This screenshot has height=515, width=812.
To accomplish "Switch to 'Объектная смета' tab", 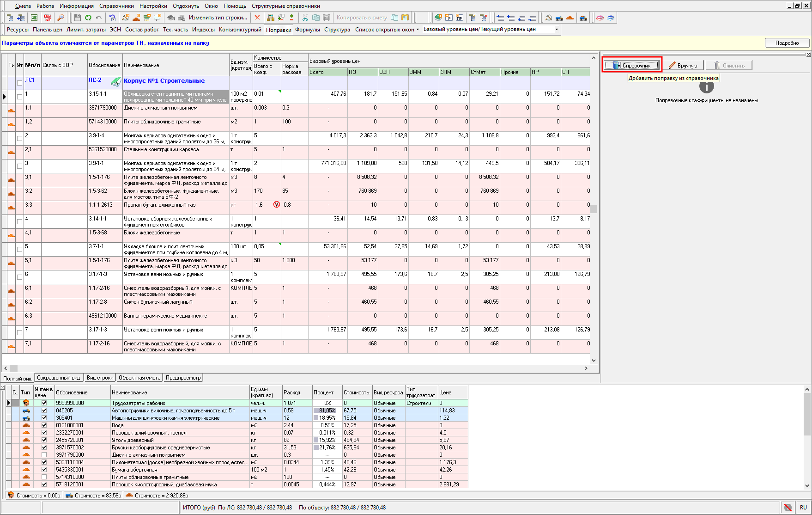I will click(139, 378).
